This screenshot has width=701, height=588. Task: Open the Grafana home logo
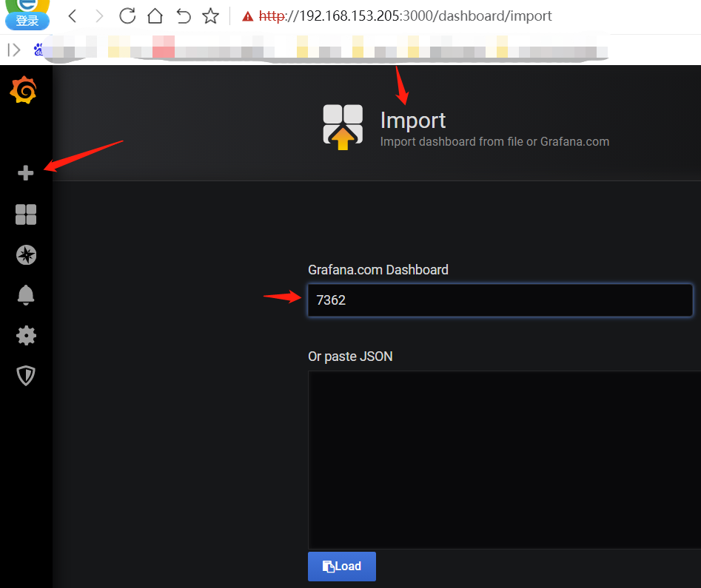click(23, 89)
